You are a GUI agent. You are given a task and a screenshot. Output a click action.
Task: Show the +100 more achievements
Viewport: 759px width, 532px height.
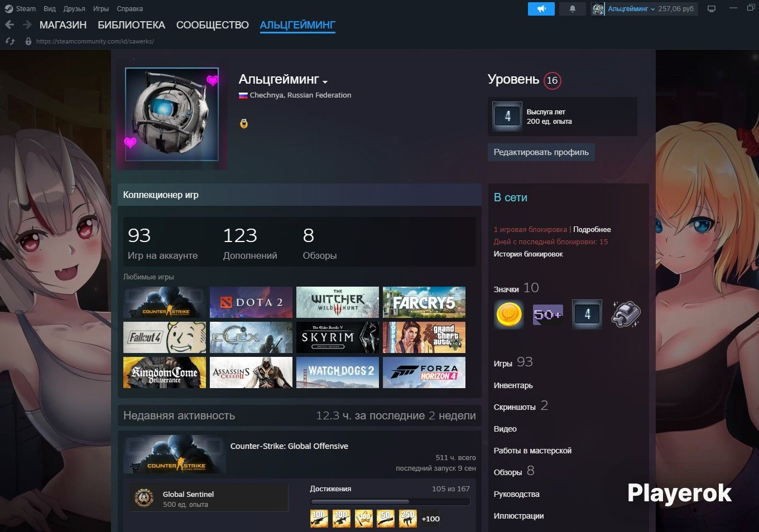(x=430, y=519)
